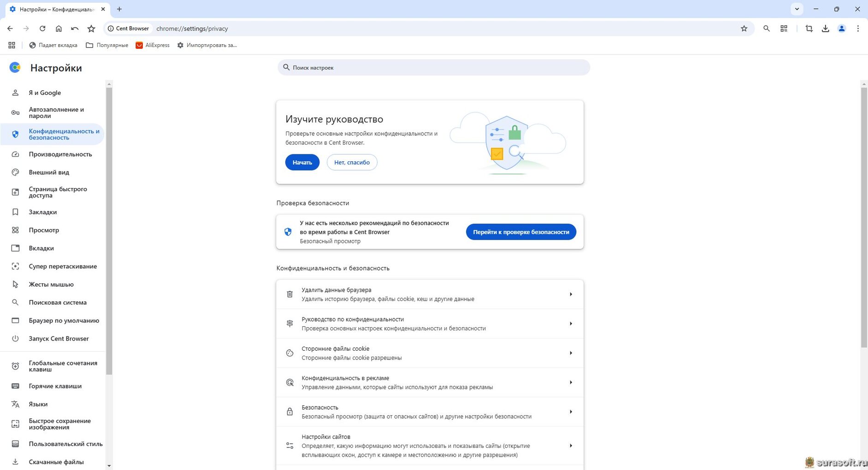Viewport: 868px width, 470px height.
Task: Click the star icon inside the address bar
Action: click(x=744, y=29)
